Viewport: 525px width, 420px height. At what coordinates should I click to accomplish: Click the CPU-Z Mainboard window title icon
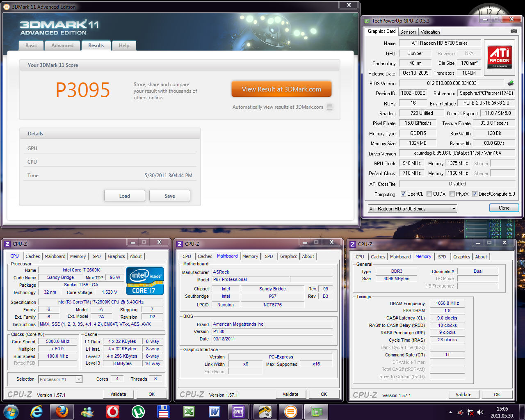pos(180,244)
